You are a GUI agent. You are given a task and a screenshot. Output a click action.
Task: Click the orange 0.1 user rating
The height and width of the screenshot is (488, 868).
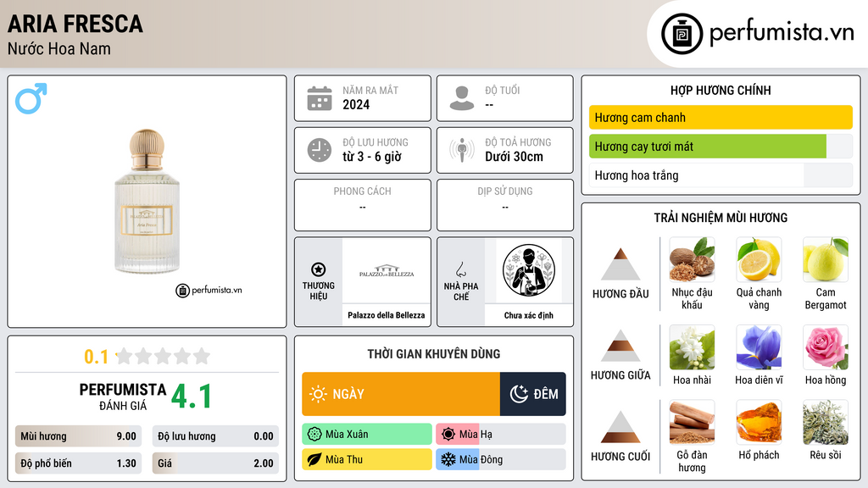[x=97, y=357]
